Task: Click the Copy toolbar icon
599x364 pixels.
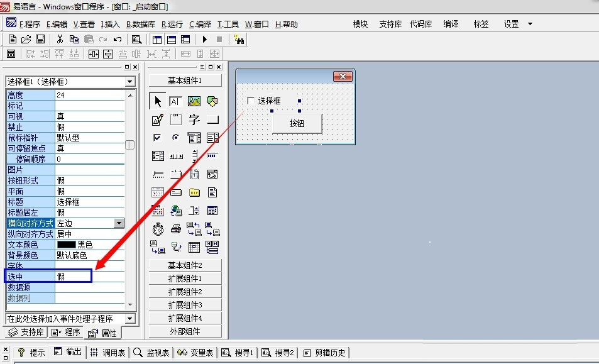Action: pos(74,39)
